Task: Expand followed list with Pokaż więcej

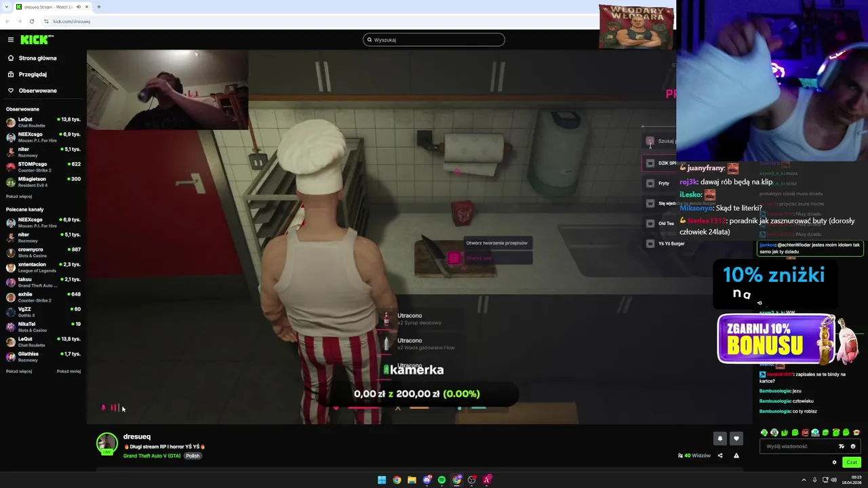Action: [x=19, y=197]
